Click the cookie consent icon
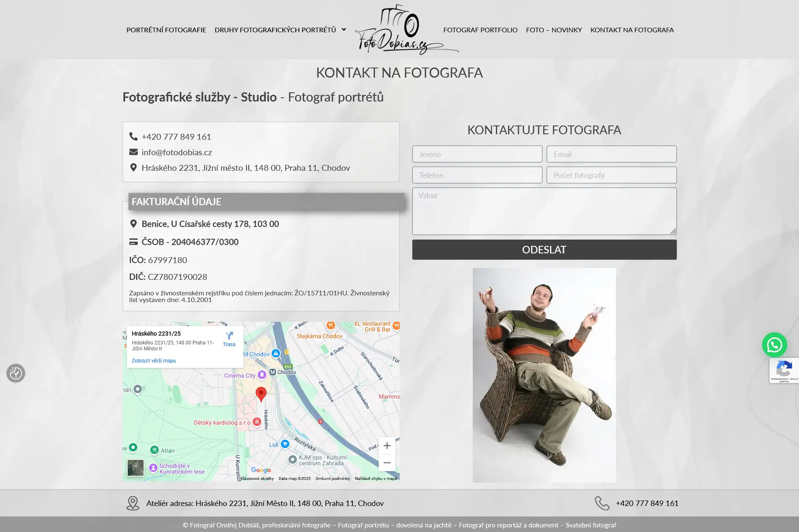 pyautogui.click(x=16, y=373)
